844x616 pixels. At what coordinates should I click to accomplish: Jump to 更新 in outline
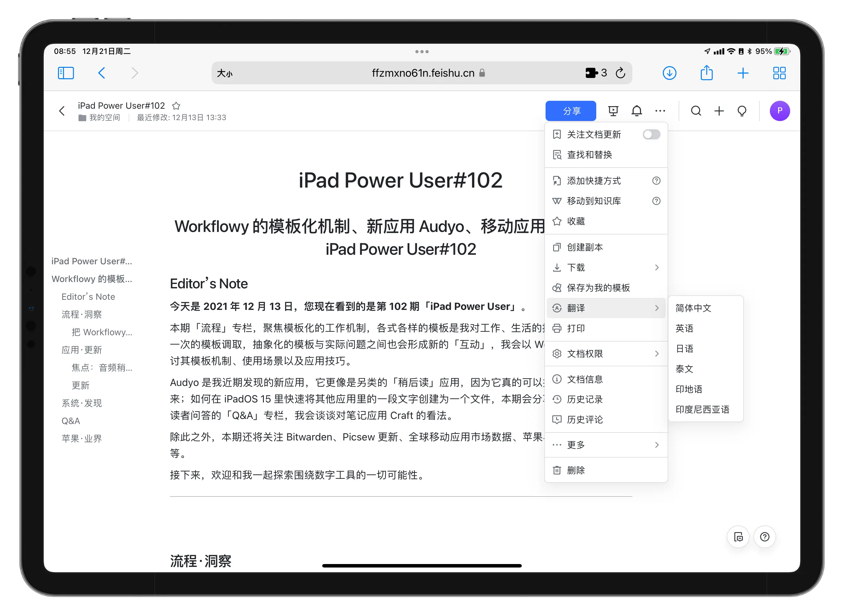[x=80, y=385]
